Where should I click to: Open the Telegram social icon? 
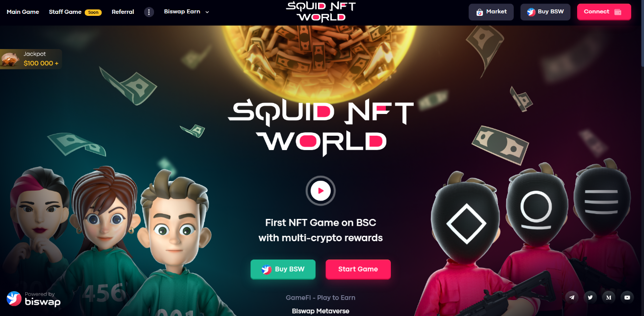pyautogui.click(x=572, y=297)
